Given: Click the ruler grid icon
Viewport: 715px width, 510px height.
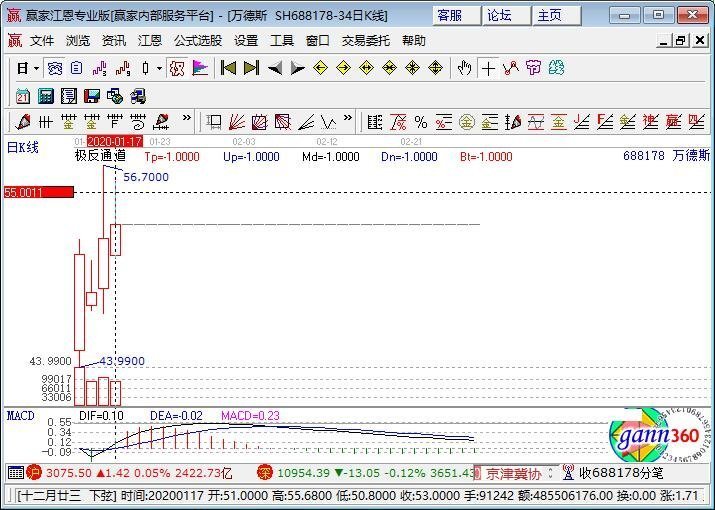Looking at the screenshot, I should [375, 122].
